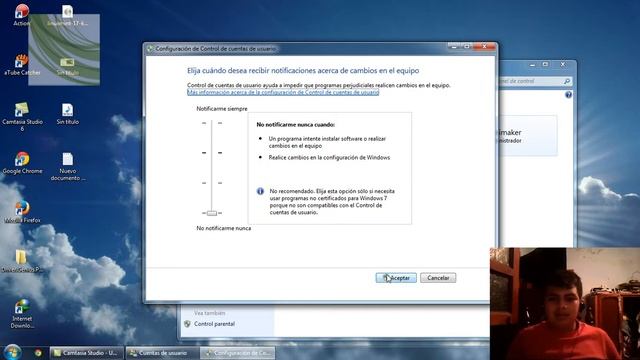Launch Mozilla Firefox from the desktop

click(22, 212)
